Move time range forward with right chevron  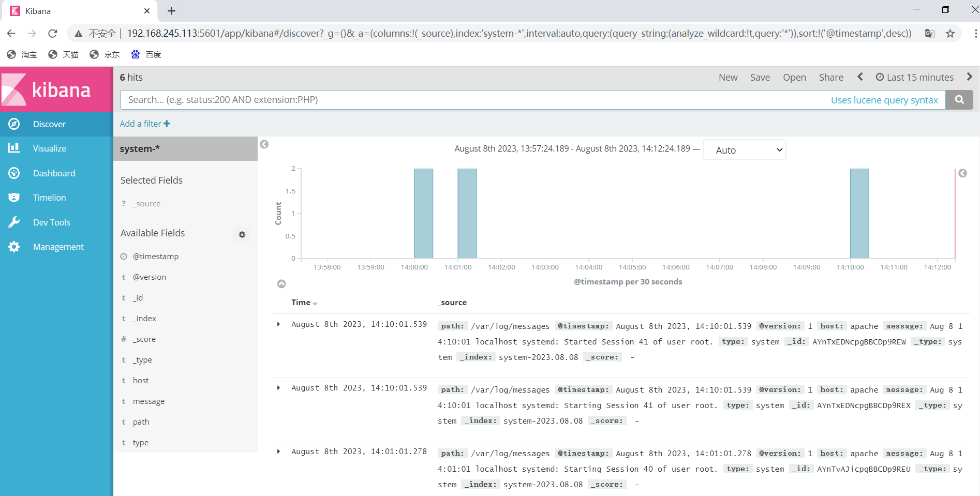click(970, 77)
